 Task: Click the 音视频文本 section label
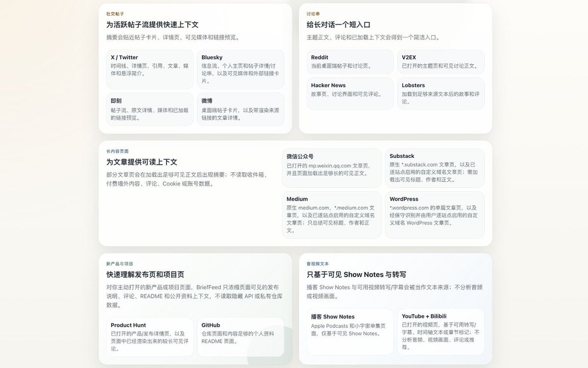point(318,263)
